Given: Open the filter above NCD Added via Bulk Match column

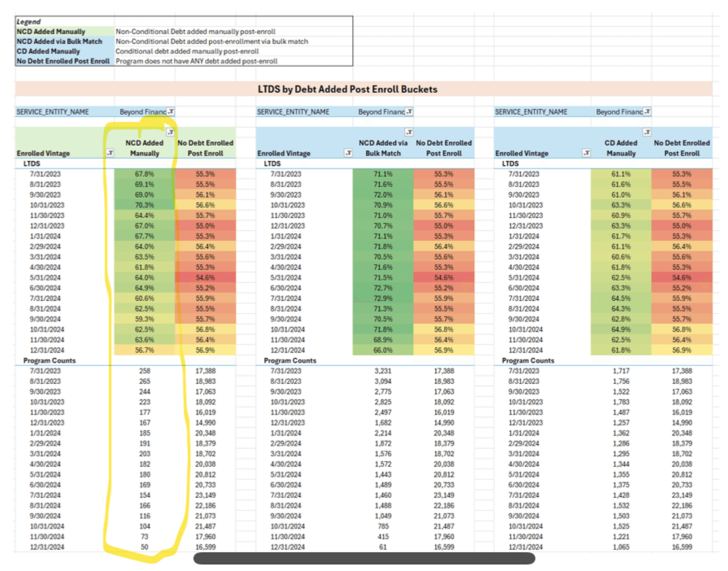Looking at the screenshot, I should click(x=409, y=132).
